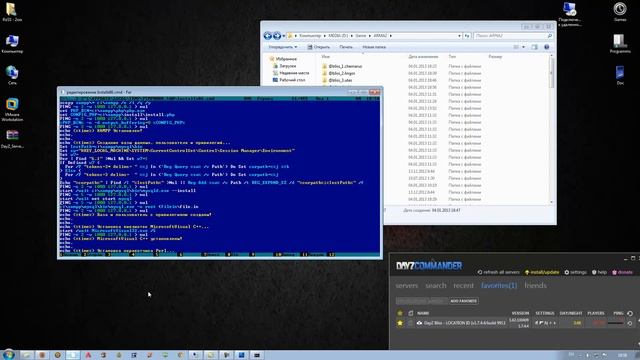This screenshot has width=640, height=360.
Task: Open the Games desktop icon
Action: [620, 11]
